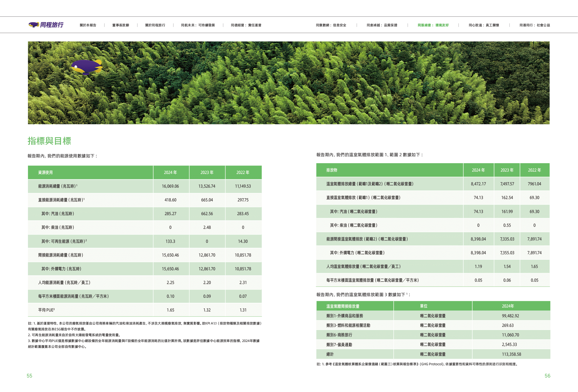Open 關於同程旅行 navigation item

point(155,25)
